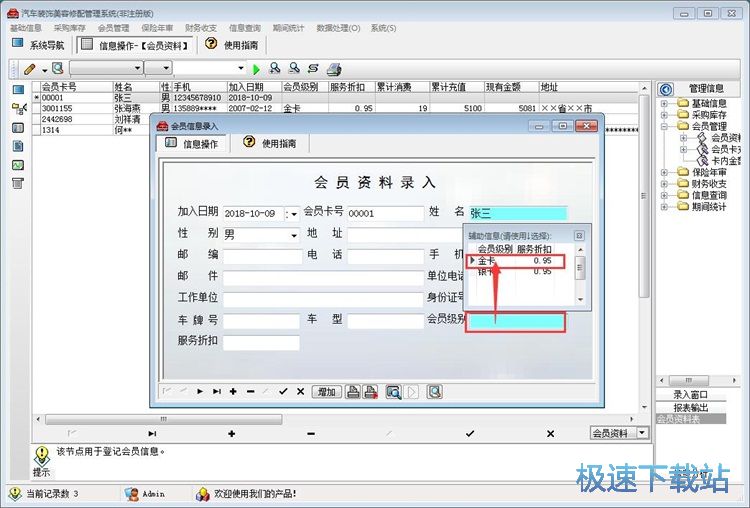Click the refresh S-shaped icon in toolbar
The width and height of the screenshot is (750, 508).
click(313, 69)
